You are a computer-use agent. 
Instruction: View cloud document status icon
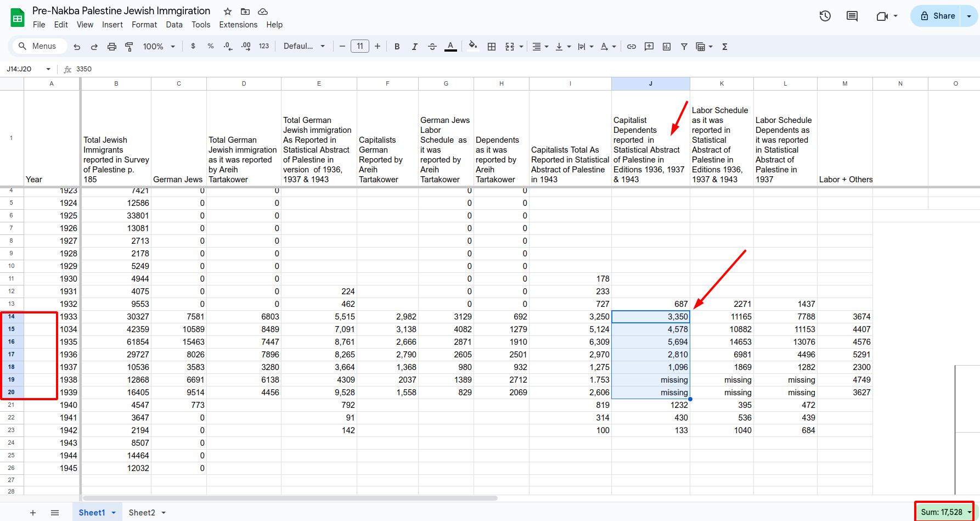[263, 12]
